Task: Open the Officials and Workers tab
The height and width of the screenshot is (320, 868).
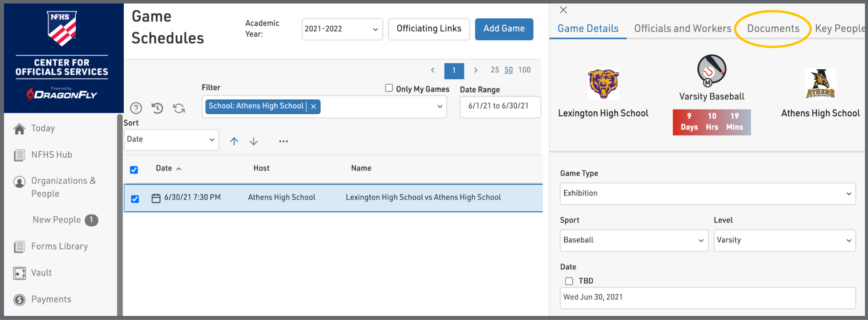Action: pos(682,29)
